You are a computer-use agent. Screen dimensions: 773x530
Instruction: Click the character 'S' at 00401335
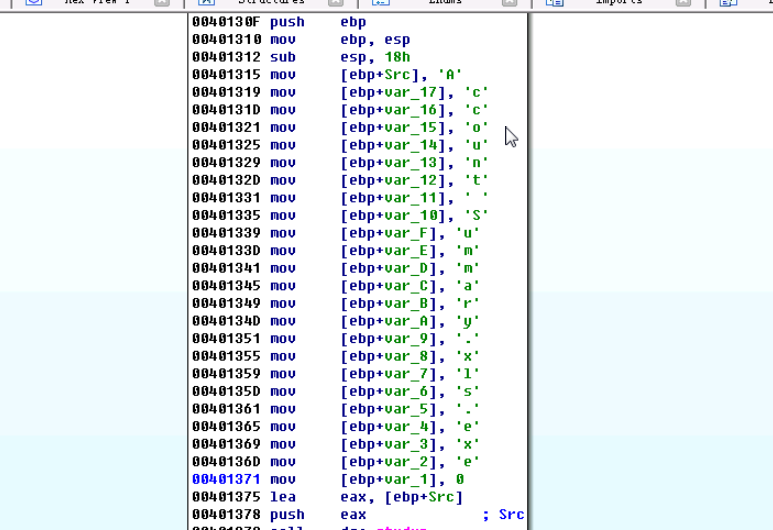tap(476, 216)
